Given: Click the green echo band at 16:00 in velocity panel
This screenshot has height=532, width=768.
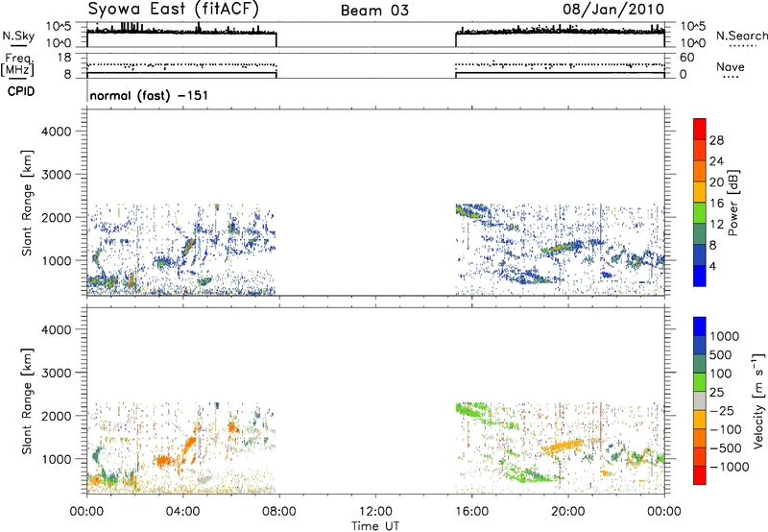Looking at the screenshot, I should pyautogui.click(x=468, y=408).
